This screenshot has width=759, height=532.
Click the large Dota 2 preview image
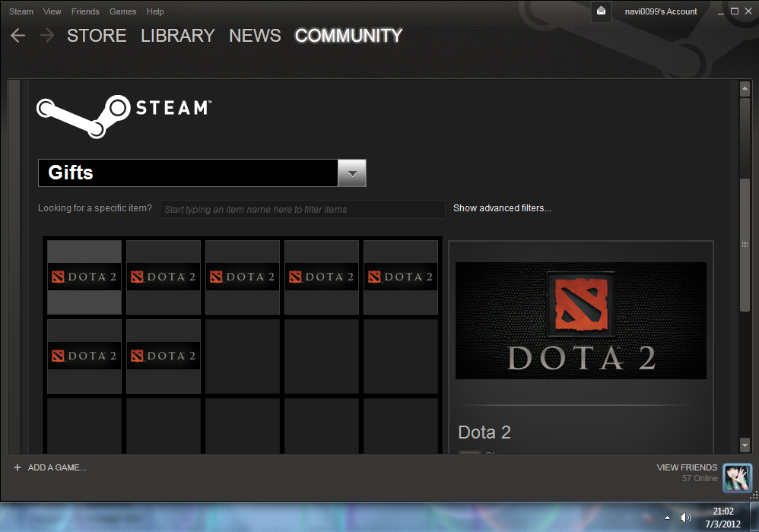tap(581, 321)
